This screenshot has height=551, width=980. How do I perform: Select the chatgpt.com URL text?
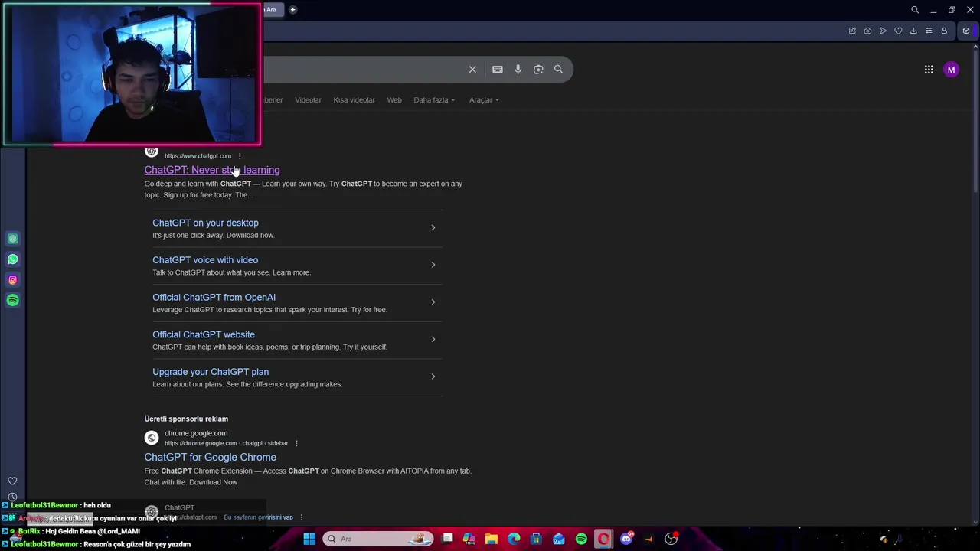pyautogui.click(x=198, y=156)
